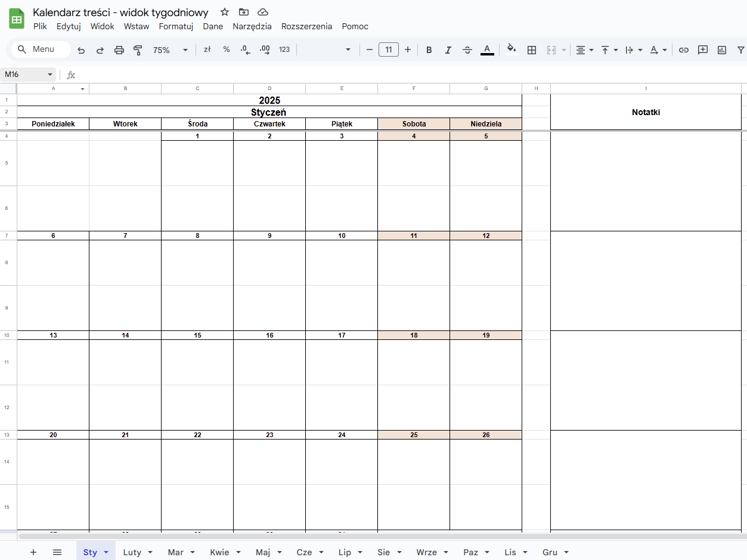Add a comment using the toolbar icon

point(703,50)
